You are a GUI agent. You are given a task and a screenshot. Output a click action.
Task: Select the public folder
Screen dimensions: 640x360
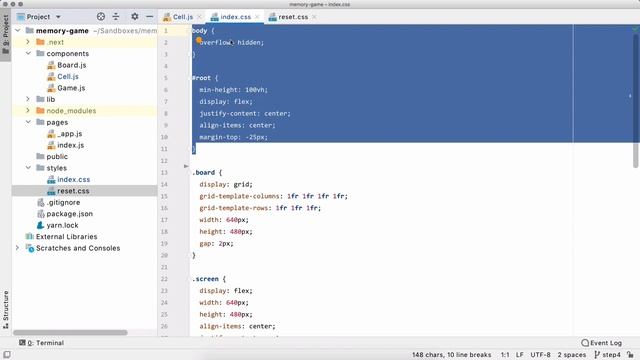(x=57, y=156)
